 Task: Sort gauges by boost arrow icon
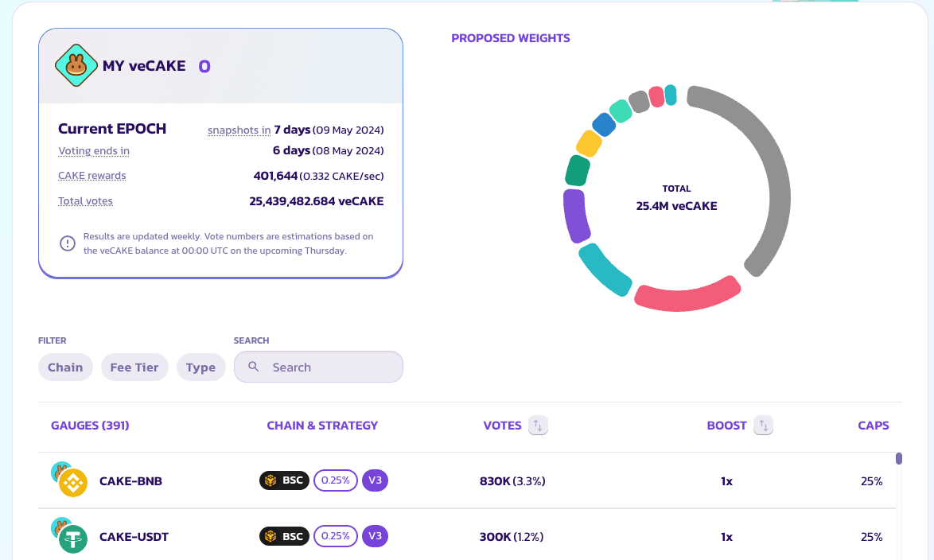click(x=763, y=426)
